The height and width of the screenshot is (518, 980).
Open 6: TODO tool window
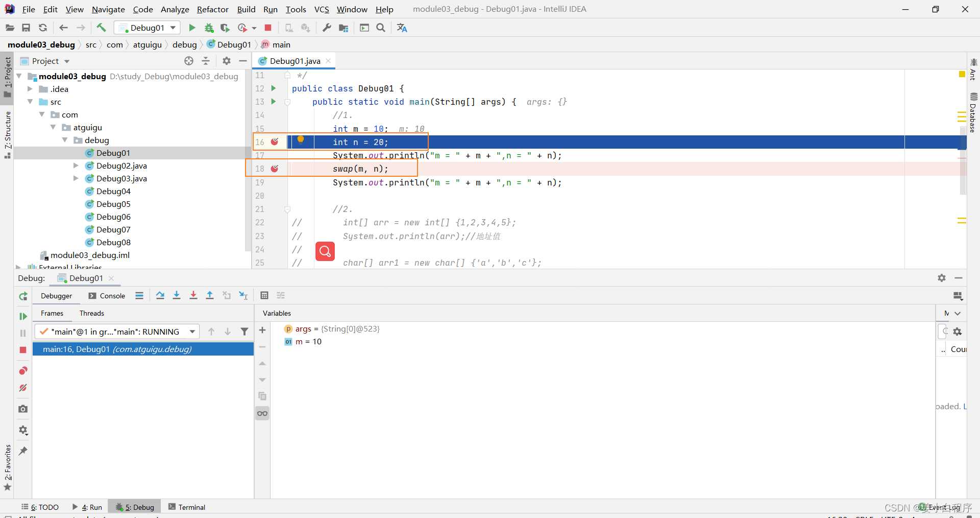tap(40, 507)
